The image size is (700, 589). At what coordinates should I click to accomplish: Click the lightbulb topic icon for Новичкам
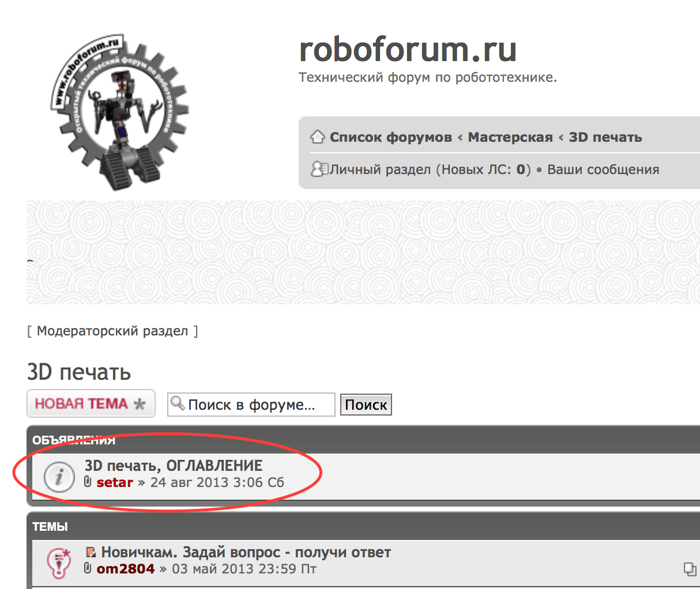59,563
